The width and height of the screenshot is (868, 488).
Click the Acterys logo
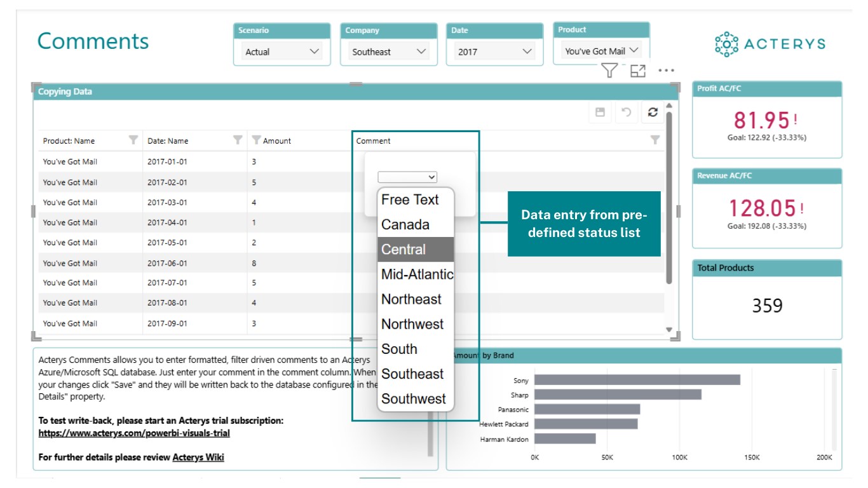770,44
